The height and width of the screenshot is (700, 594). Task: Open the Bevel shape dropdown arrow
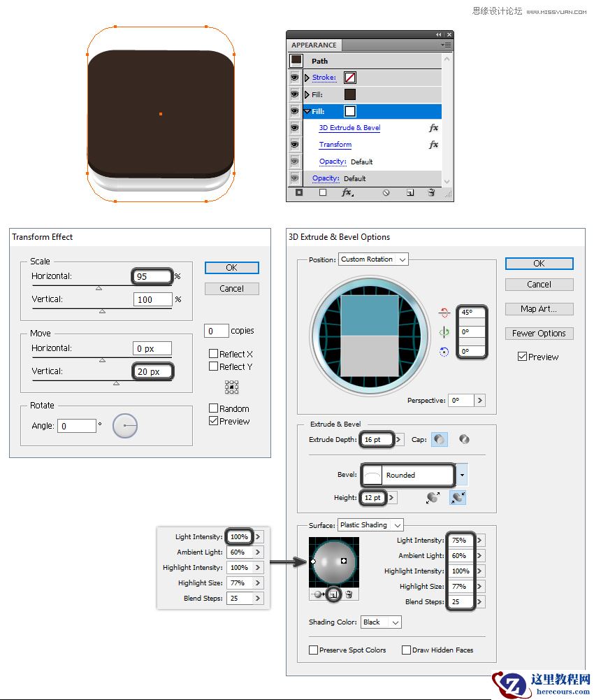pos(463,475)
